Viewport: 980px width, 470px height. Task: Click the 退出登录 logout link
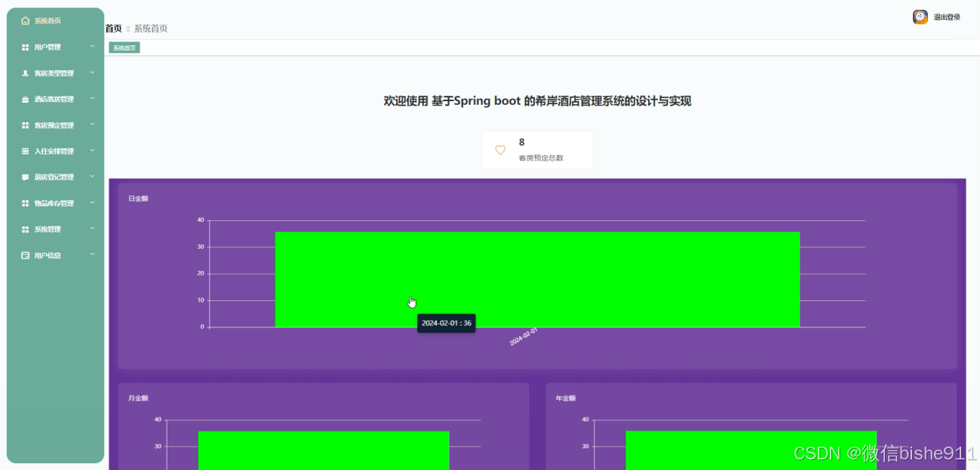click(x=947, y=17)
